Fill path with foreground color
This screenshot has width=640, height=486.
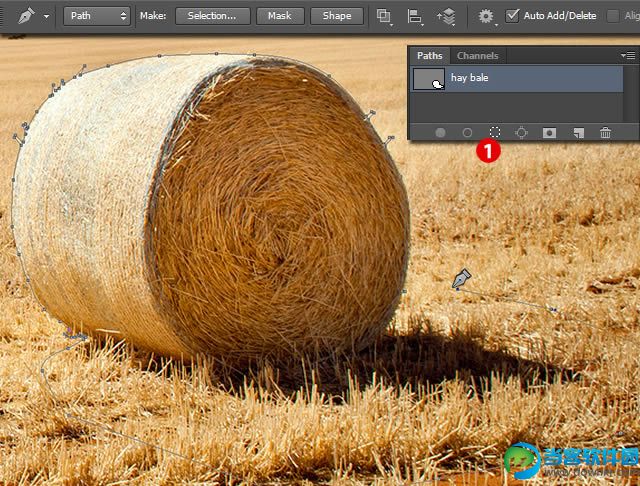(440, 132)
